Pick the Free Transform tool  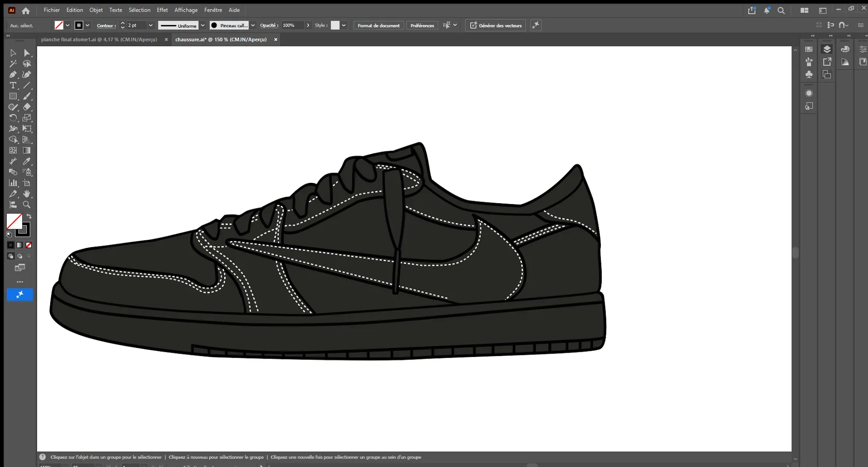(x=27, y=129)
